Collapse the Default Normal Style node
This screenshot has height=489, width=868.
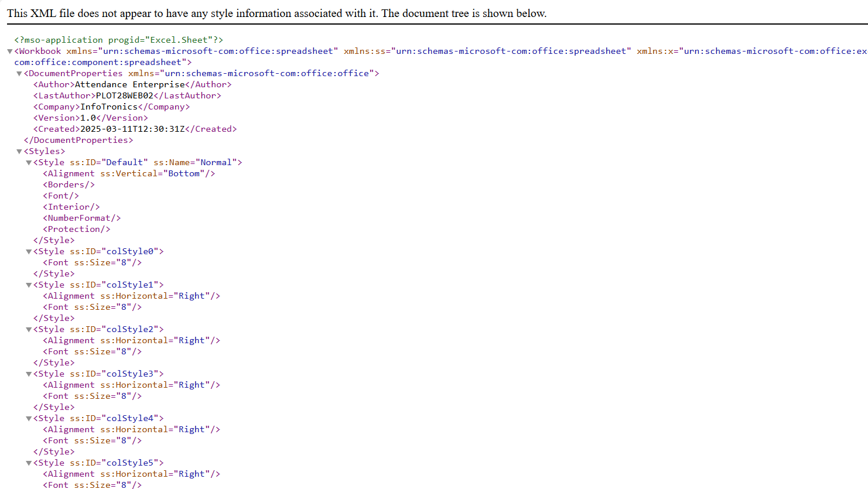coord(28,162)
